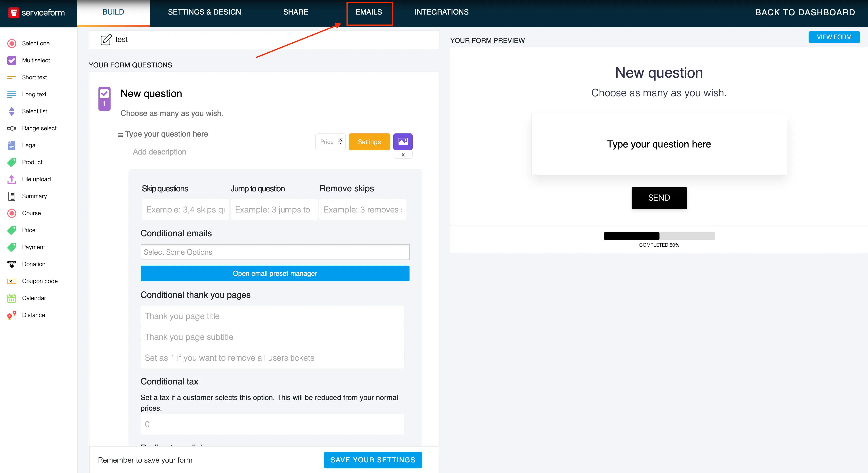This screenshot has width=868, height=473.
Task: Add a Legal element
Action: [22, 145]
